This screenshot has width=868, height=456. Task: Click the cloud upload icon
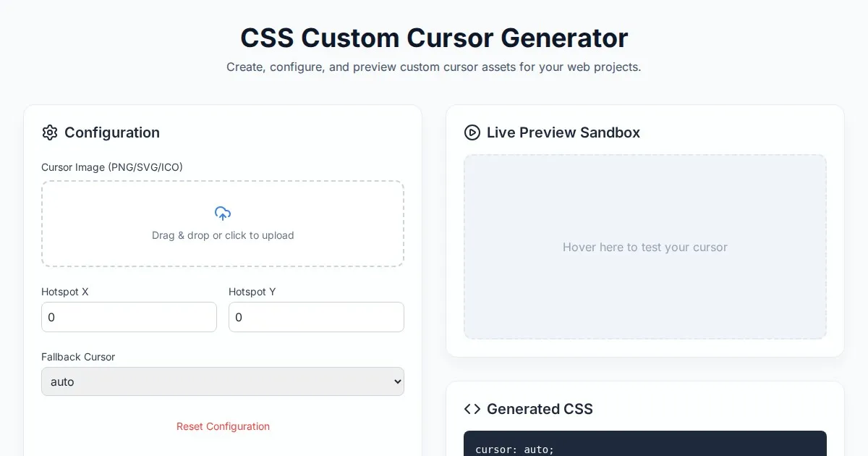click(x=223, y=214)
